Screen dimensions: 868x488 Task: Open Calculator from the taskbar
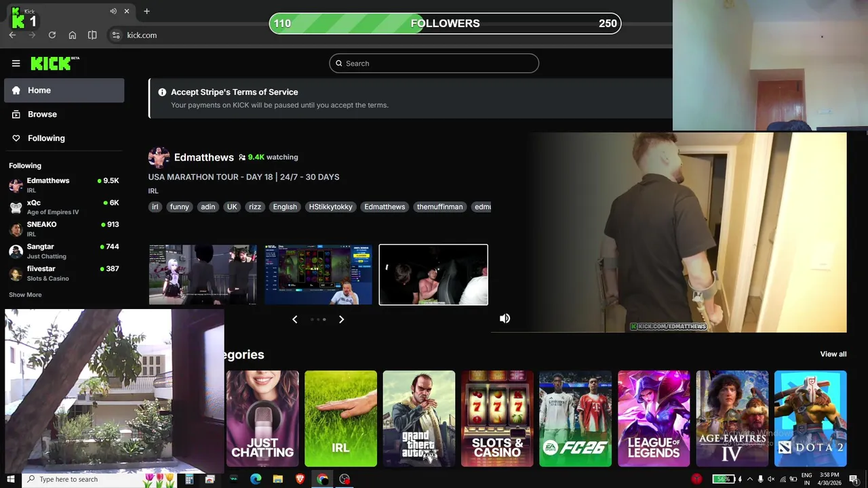pos(189,479)
